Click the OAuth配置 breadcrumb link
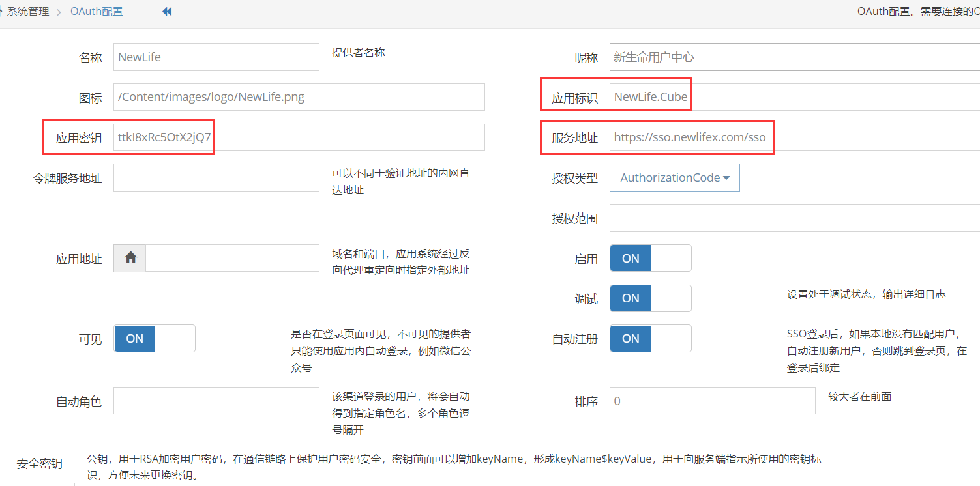The image size is (980, 486). [x=97, y=12]
